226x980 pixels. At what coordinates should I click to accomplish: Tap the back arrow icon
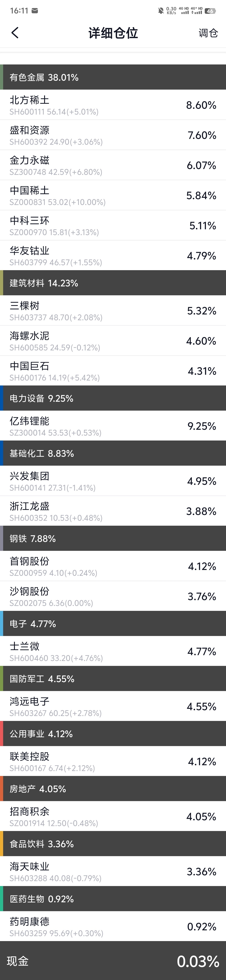pos(15,33)
